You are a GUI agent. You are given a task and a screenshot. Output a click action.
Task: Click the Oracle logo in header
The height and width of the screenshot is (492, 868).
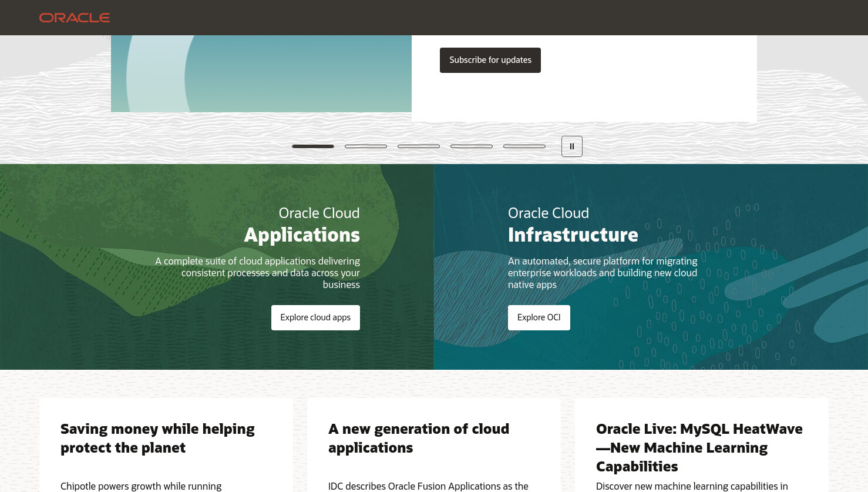point(75,18)
